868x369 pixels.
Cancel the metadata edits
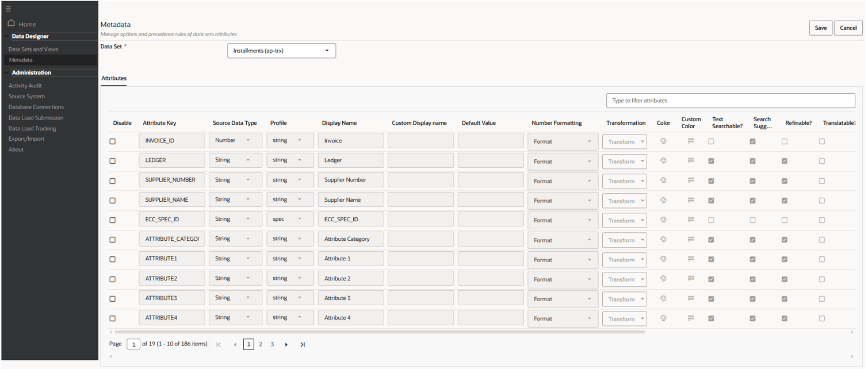(x=848, y=28)
